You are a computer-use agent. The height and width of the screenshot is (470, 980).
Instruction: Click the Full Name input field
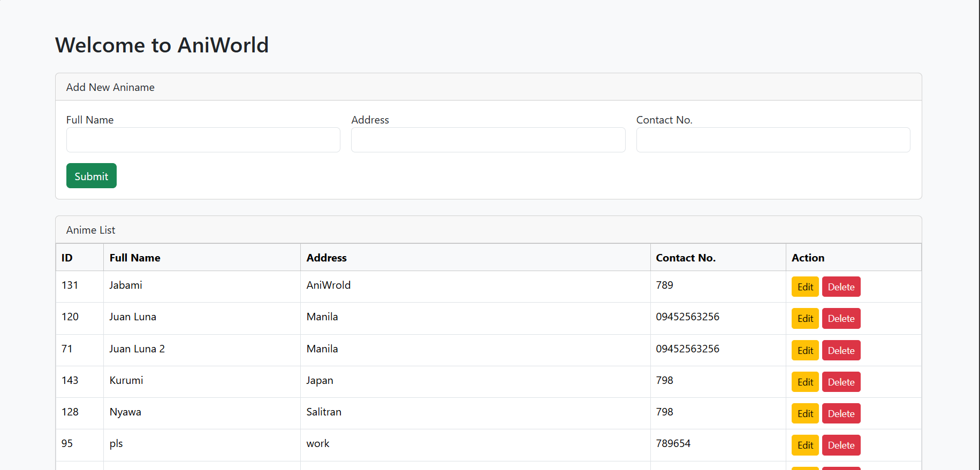click(203, 140)
